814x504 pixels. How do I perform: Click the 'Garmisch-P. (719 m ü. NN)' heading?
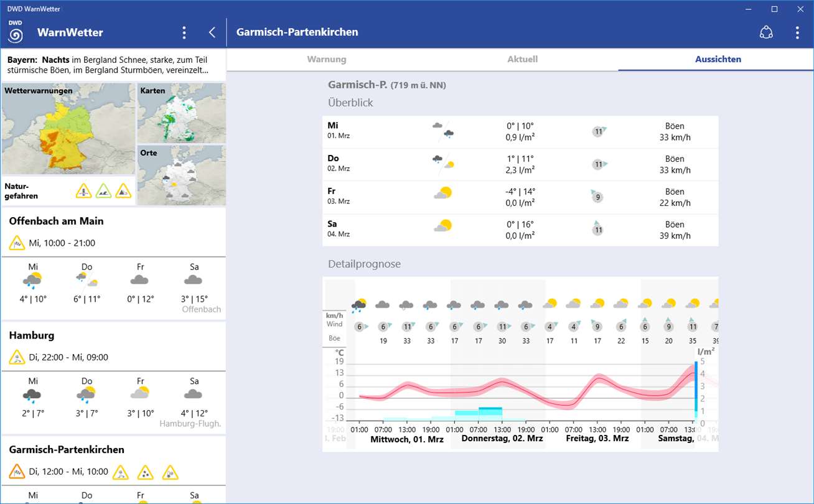point(387,85)
